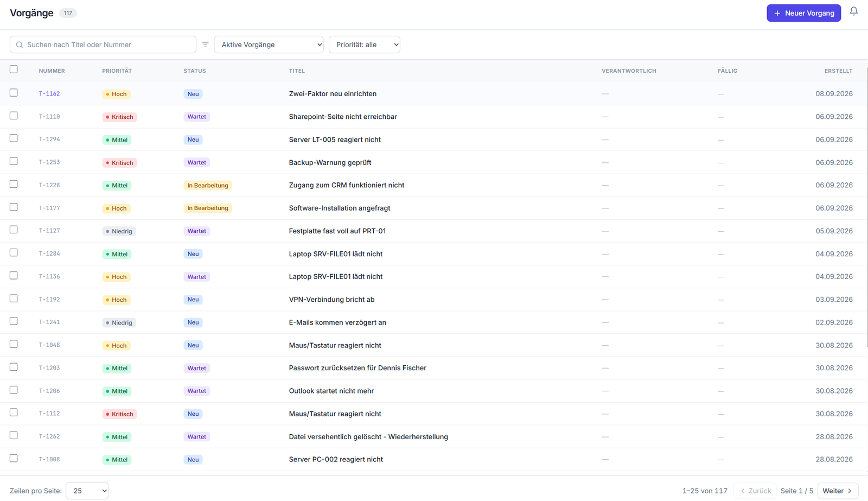This screenshot has height=501, width=868.
Task: Click the Status column header
Action: (x=195, y=71)
